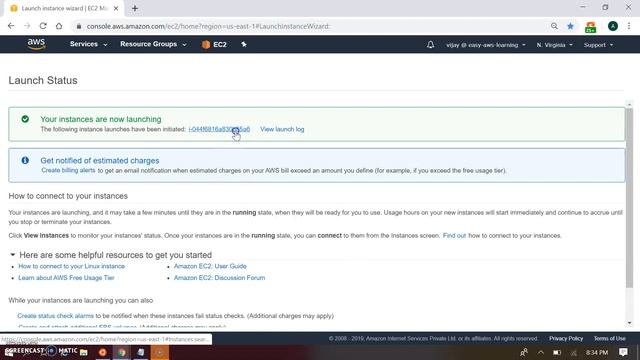Click the pin shortcut icon in navbar

244,44
